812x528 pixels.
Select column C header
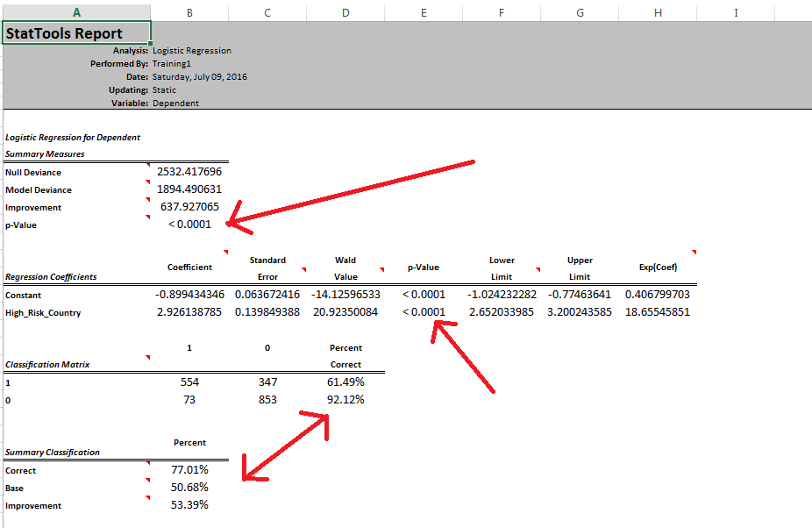pyautogui.click(x=267, y=12)
